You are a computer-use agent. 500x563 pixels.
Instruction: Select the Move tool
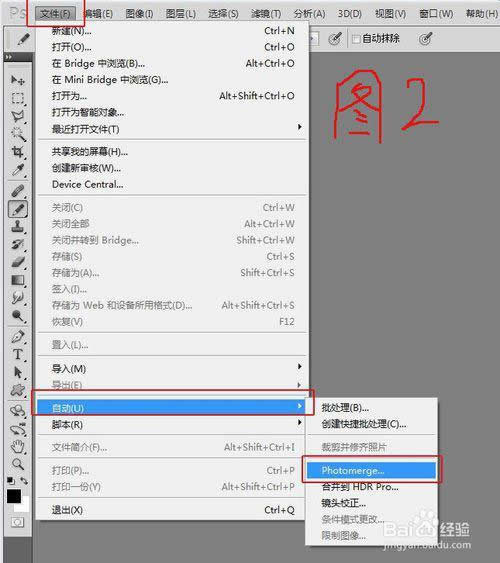pyautogui.click(x=17, y=80)
